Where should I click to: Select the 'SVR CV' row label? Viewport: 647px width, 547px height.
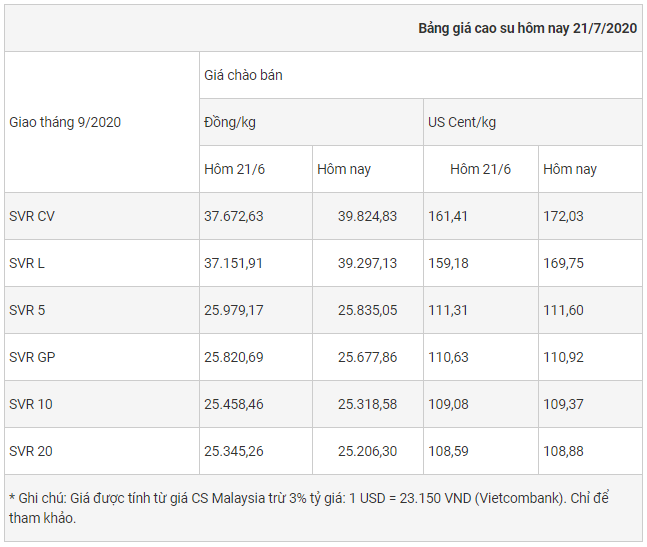tap(32, 216)
